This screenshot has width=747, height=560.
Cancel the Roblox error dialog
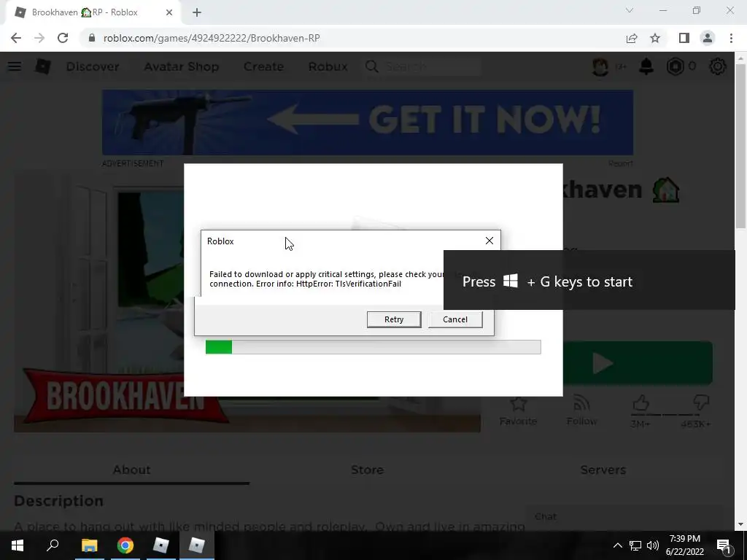click(x=455, y=319)
